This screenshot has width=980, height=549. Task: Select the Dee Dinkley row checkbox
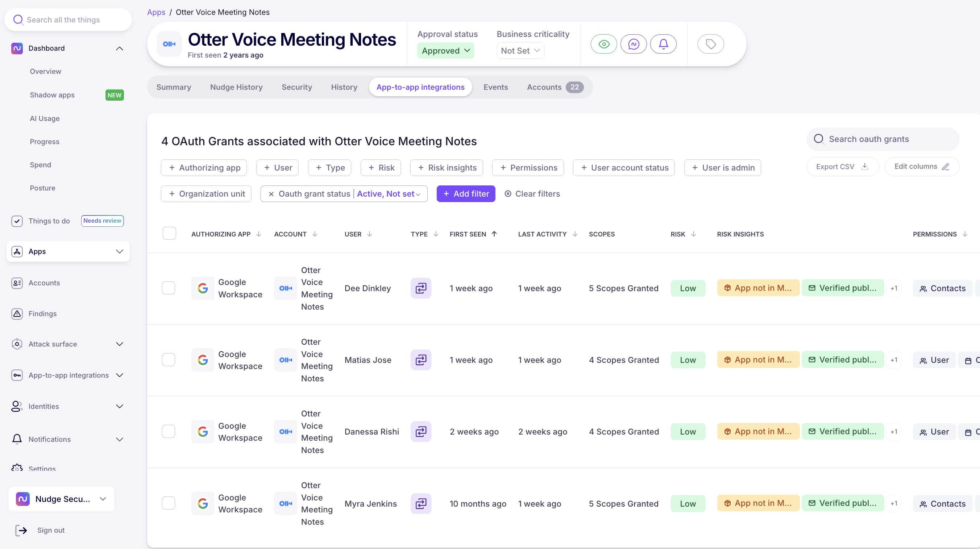pyautogui.click(x=169, y=288)
